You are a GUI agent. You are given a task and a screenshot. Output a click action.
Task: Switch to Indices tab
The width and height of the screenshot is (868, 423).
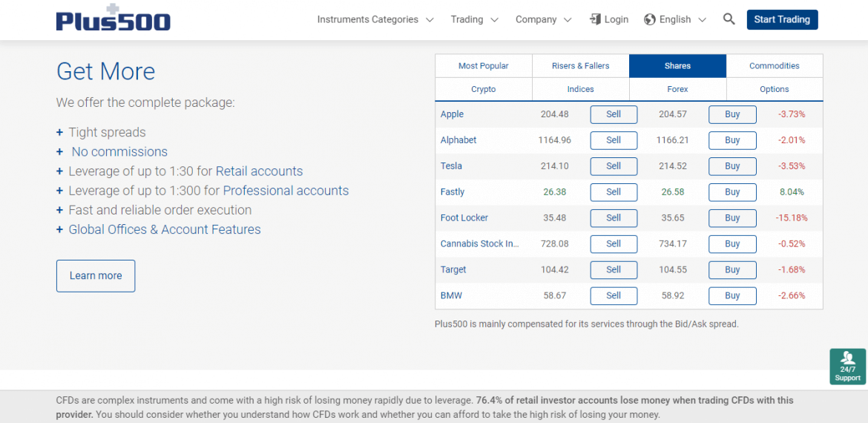click(x=581, y=89)
